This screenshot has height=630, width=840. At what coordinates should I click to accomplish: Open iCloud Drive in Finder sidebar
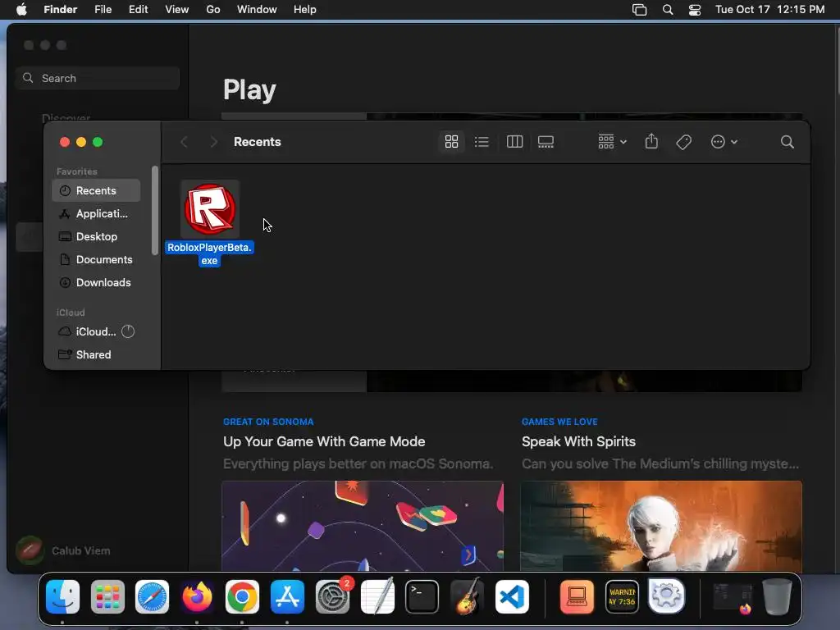[x=96, y=331]
